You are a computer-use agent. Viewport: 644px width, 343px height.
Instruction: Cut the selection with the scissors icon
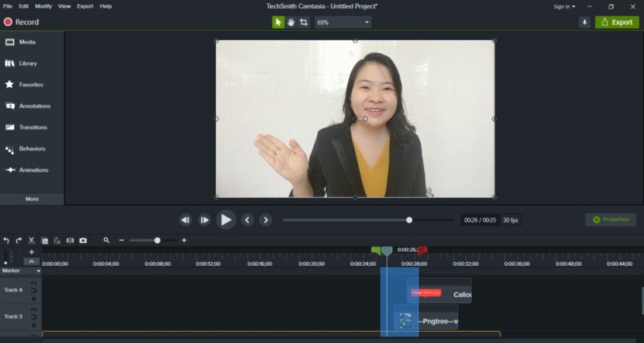[x=32, y=241]
